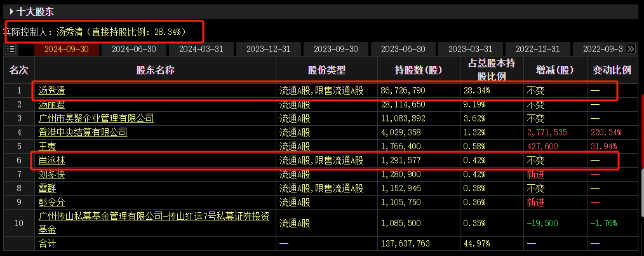Click the 广州传山私募基金 fund link

(154, 223)
